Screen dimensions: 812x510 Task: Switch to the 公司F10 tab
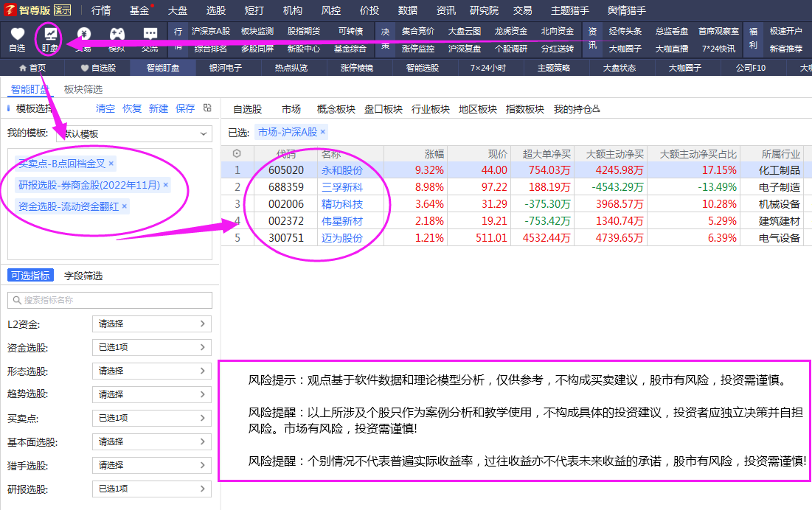(750, 68)
